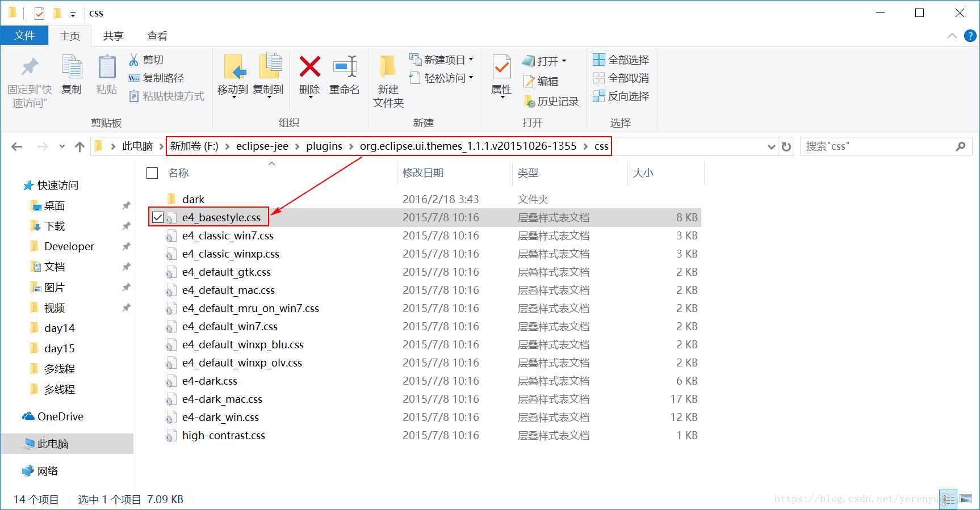Click the History icon in ribbon
The image size is (980, 510).
[529, 101]
